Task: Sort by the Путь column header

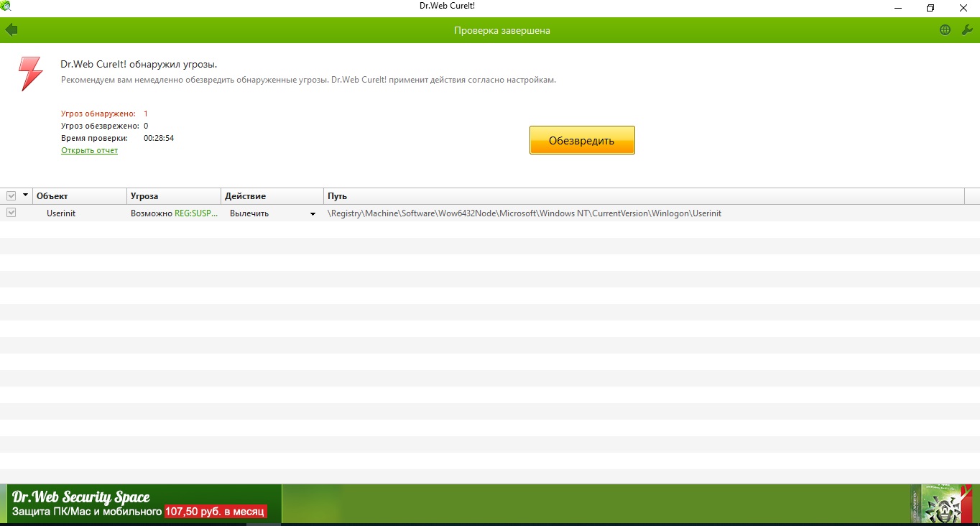Action: (644, 196)
